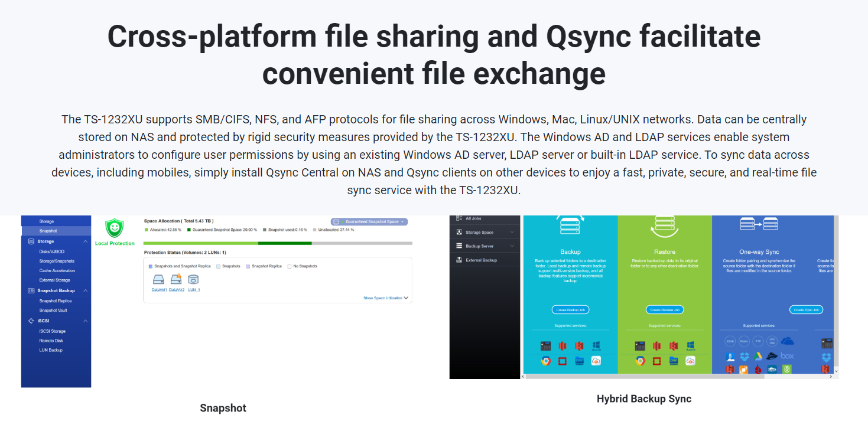
Task: Click the Azure icon under Restore services
Action: pyautogui.click(x=691, y=346)
